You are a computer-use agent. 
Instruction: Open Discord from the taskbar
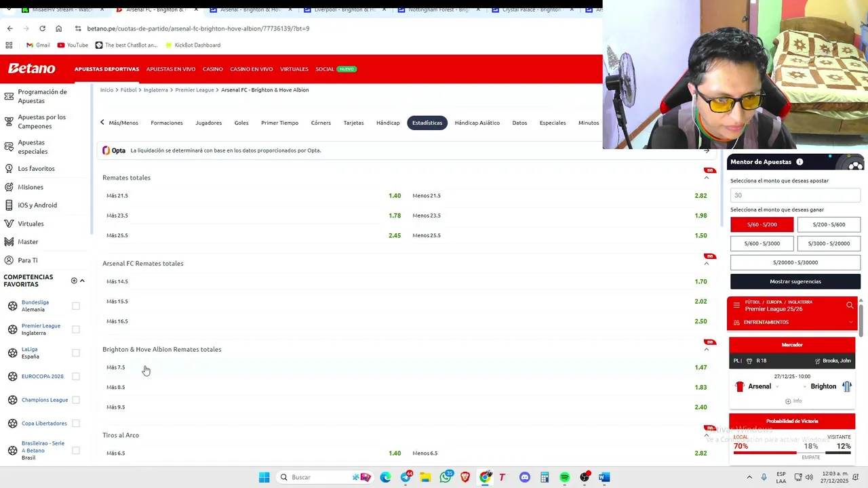coord(524,477)
